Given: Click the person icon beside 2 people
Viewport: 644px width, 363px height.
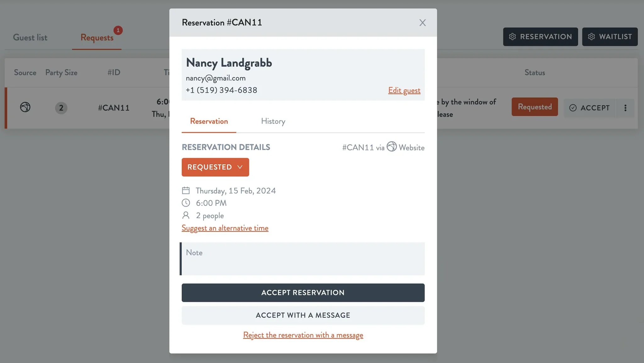Looking at the screenshot, I should click(x=186, y=215).
